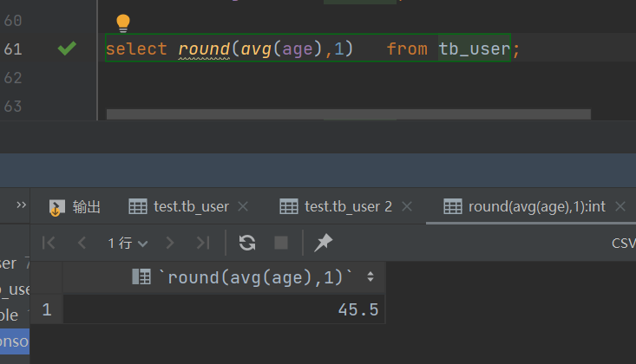
Task: Click the sort arrows on the result column
Action: 370,277
